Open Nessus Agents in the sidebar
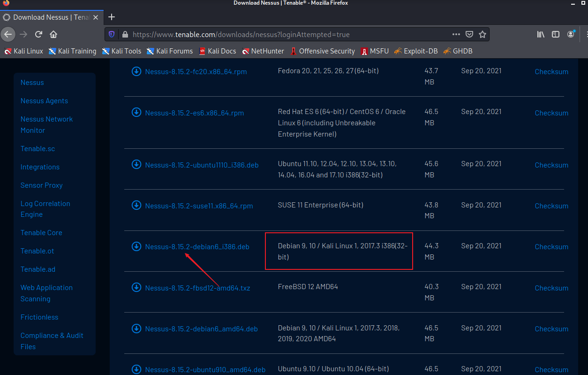The width and height of the screenshot is (588, 375). [x=44, y=101]
